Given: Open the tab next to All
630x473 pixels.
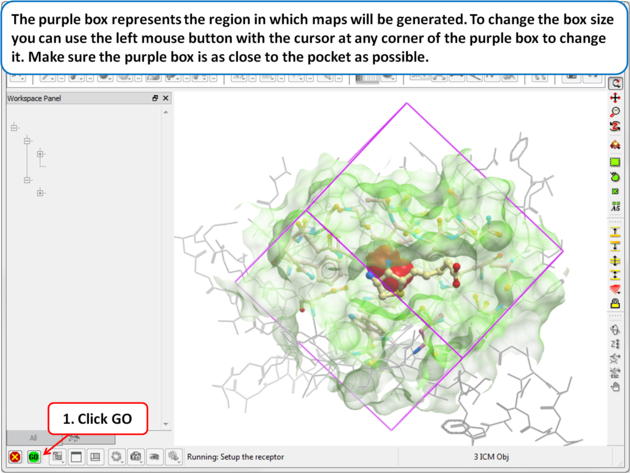Looking at the screenshot, I should (74, 438).
